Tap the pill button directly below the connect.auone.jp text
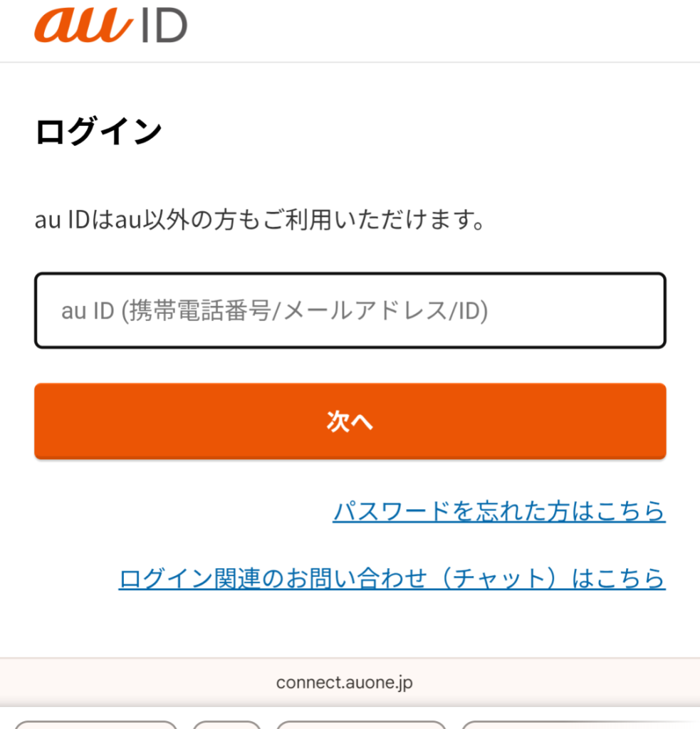 pyautogui.click(x=360, y=724)
